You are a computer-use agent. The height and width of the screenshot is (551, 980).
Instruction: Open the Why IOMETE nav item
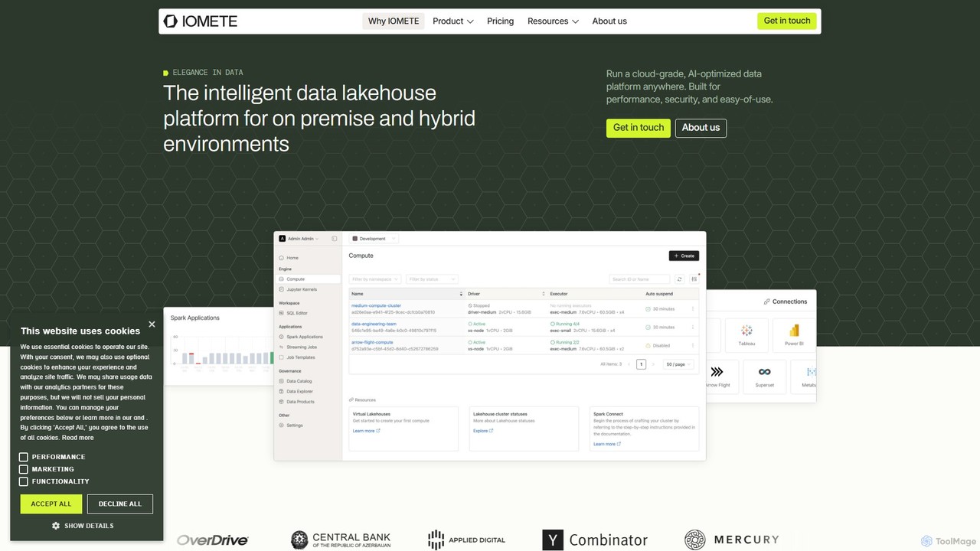(x=394, y=21)
